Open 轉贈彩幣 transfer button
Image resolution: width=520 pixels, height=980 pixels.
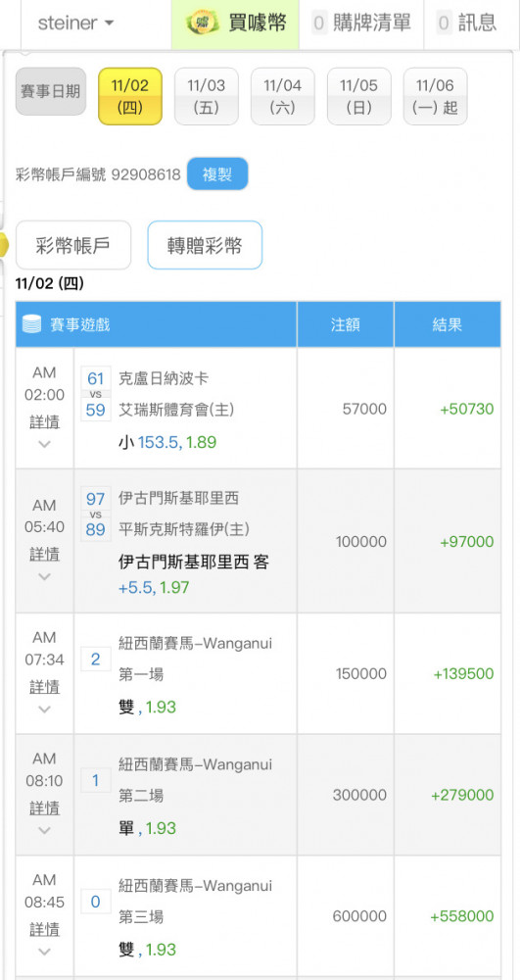(x=205, y=245)
